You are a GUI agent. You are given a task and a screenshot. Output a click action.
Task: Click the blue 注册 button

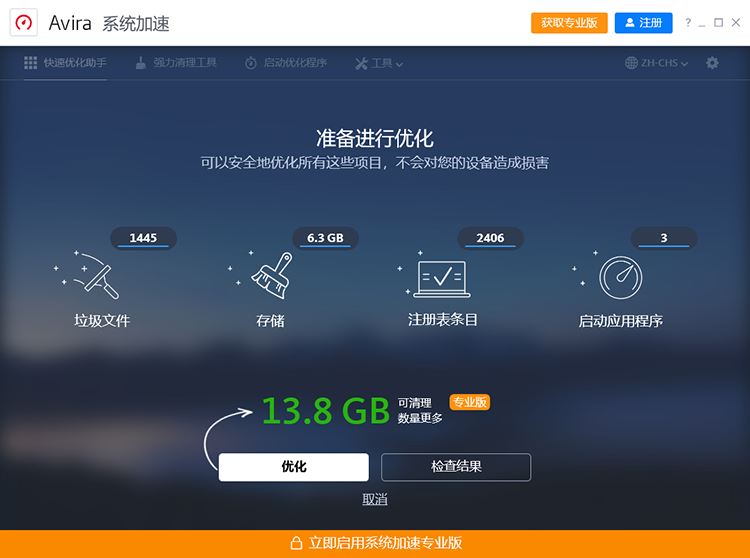643,23
